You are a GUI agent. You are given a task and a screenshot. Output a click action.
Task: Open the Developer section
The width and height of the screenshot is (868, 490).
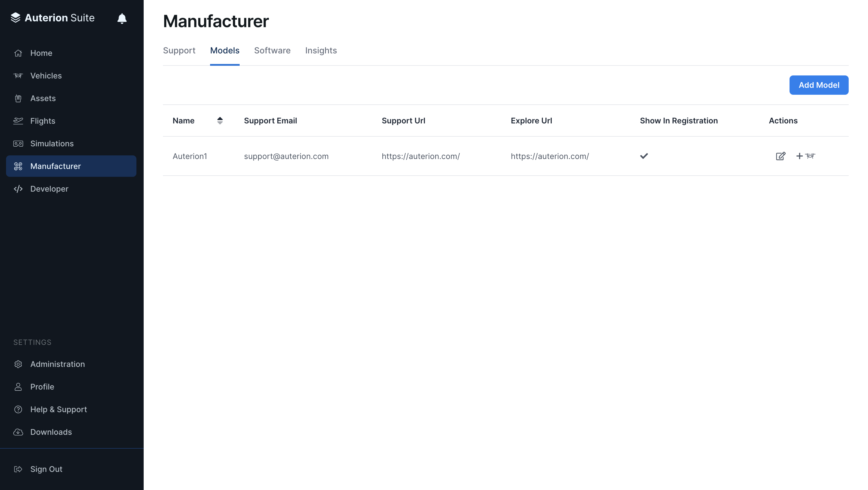[49, 189]
